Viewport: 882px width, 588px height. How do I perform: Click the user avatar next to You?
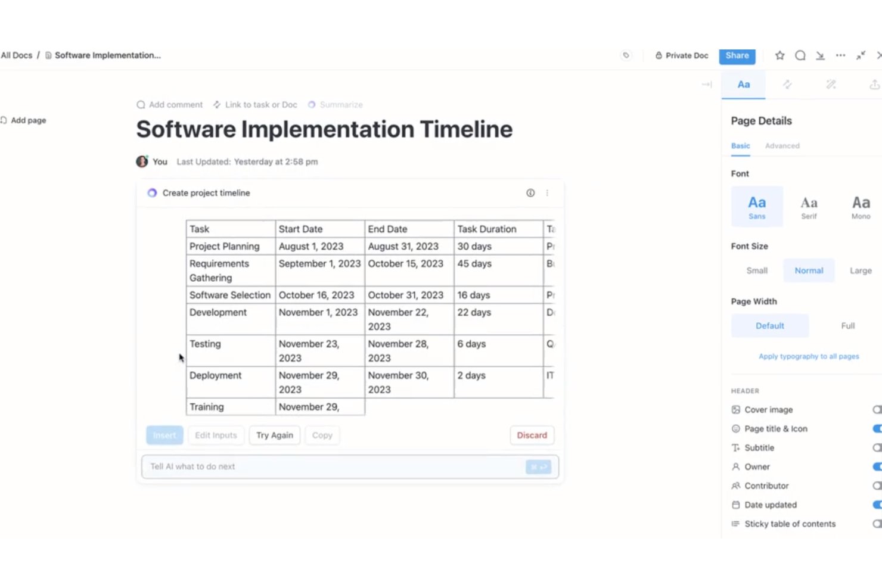pyautogui.click(x=142, y=161)
